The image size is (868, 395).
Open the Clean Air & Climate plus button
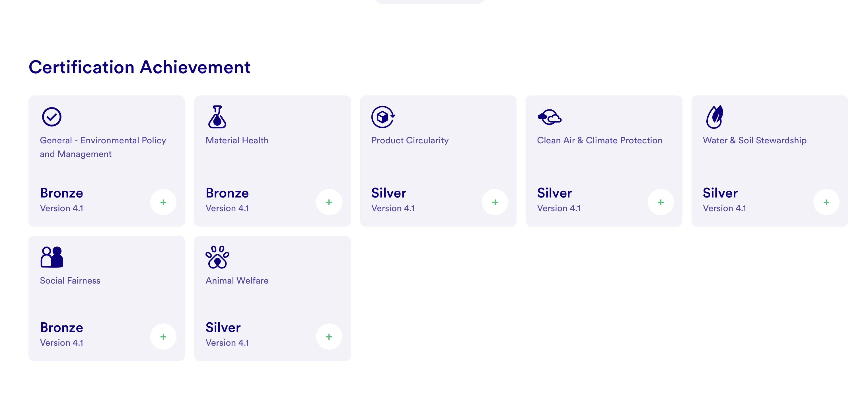(661, 202)
